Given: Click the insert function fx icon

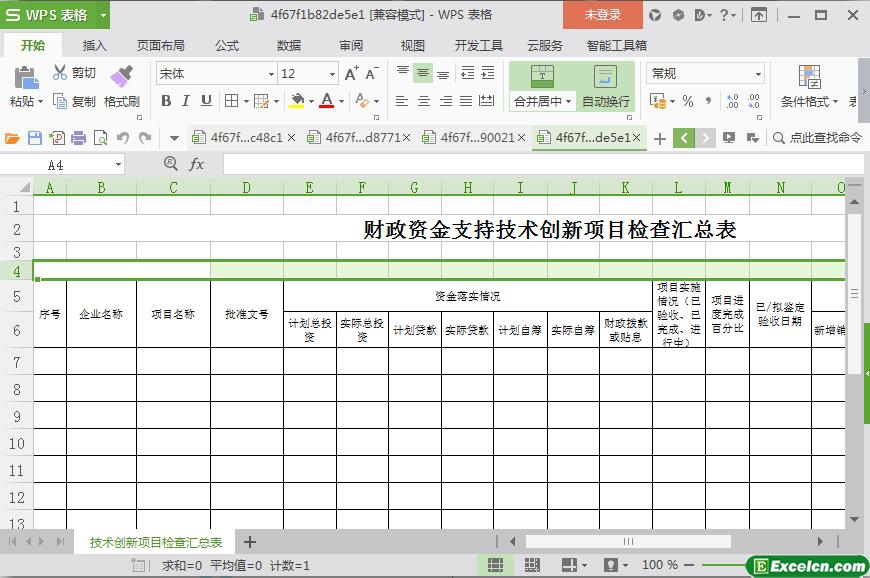Looking at the screenshot, I should [x=197, y=164].
